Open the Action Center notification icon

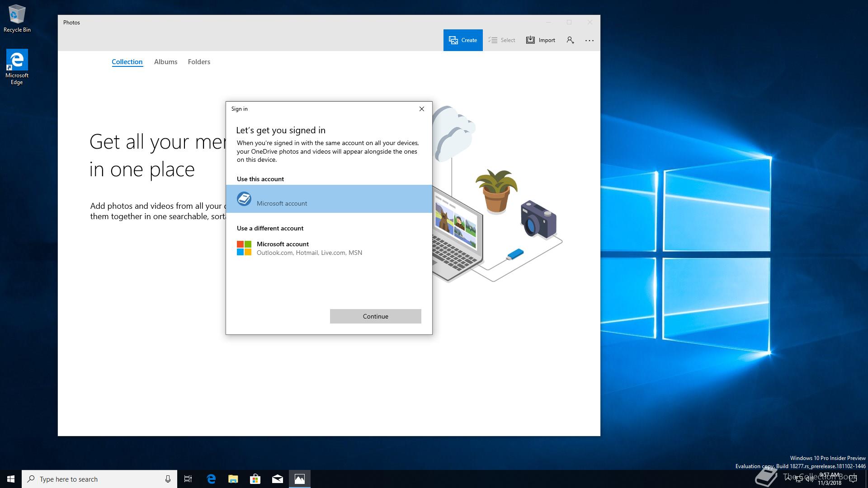point(853,479)
